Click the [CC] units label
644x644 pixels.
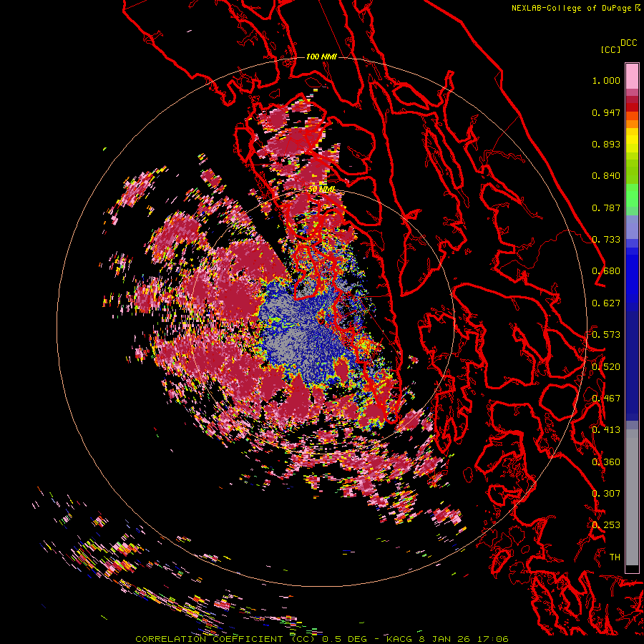[610, 49]
